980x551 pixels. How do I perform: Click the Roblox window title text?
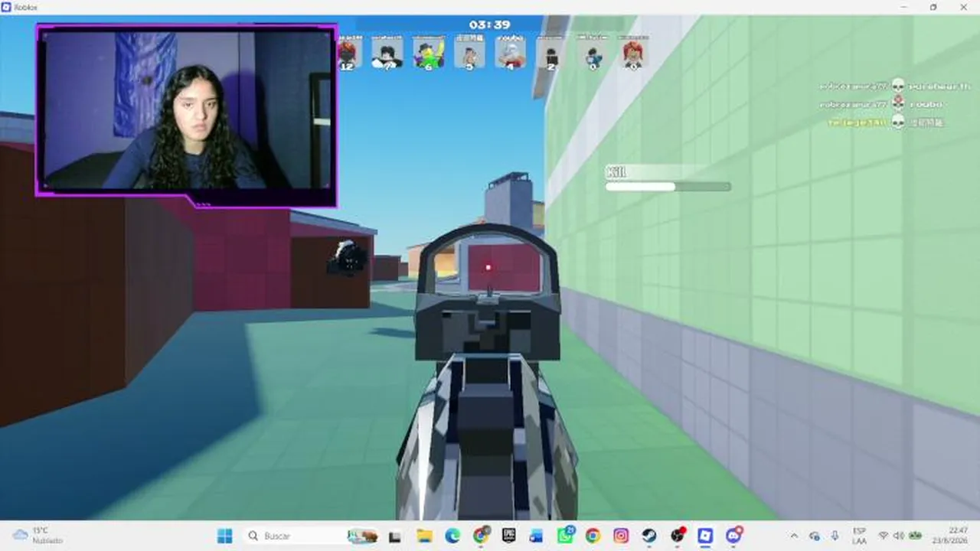[26, 7]
